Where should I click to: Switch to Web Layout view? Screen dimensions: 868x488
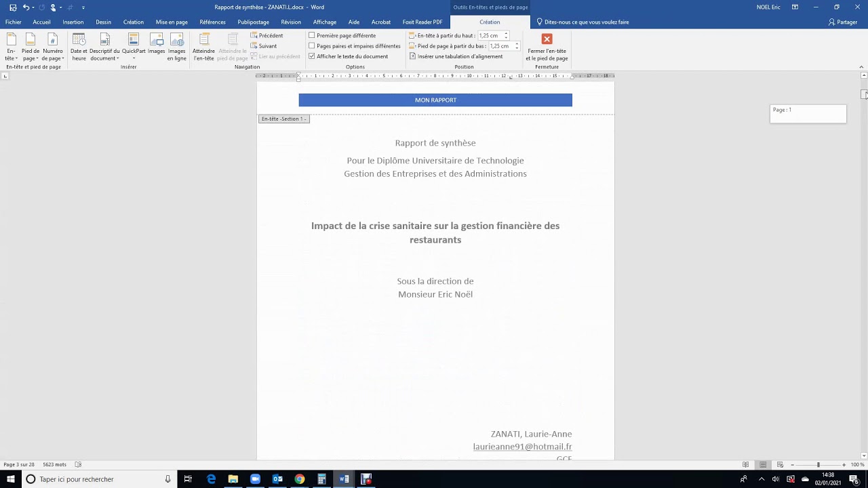pyautogui.click(x=780, y=464)
